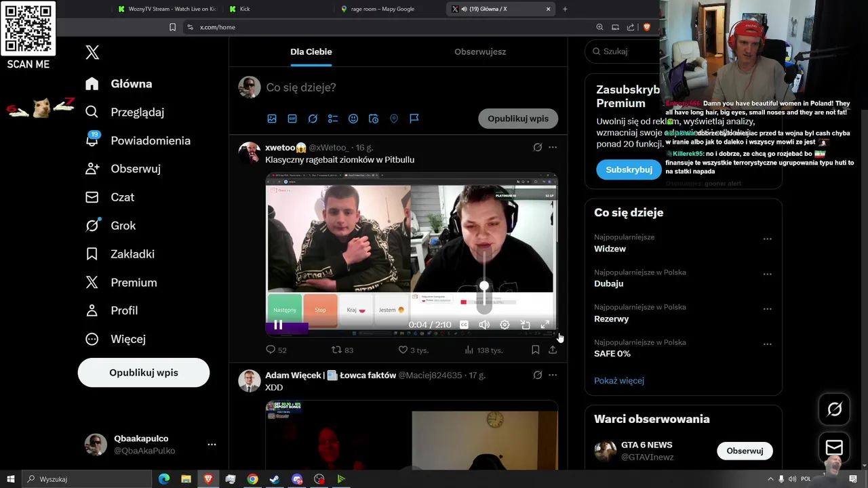Open the Widzew trending topic
The image size is (868, 488).
[x=610, y=249]
